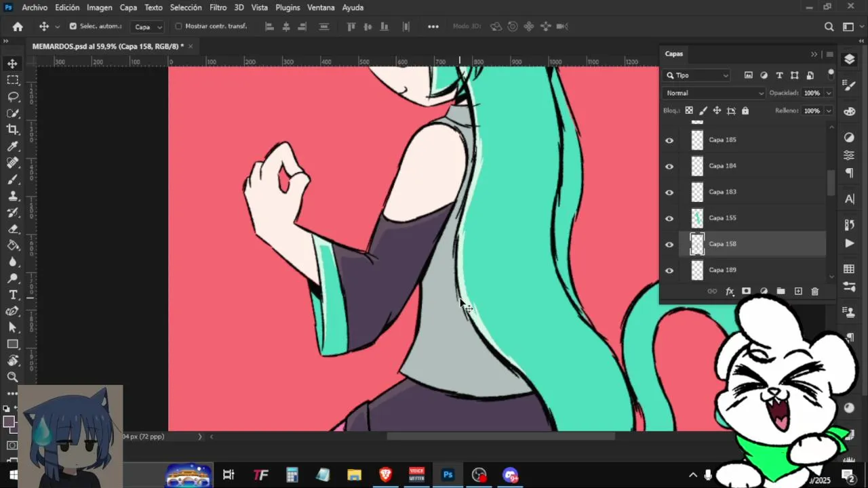Viewport: 868px width, 488px height.
Task: Select the Eraser tool
Action: (x=12, y=229)
